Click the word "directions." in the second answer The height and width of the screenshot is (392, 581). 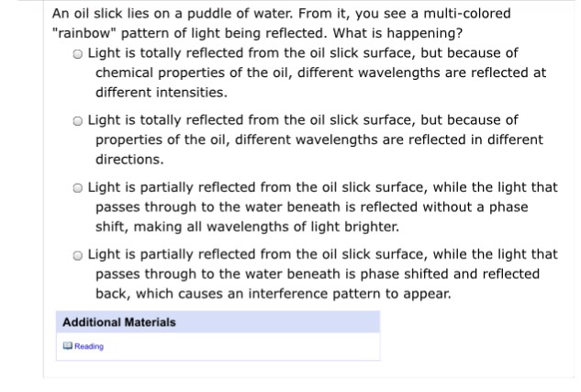point(129,160)
